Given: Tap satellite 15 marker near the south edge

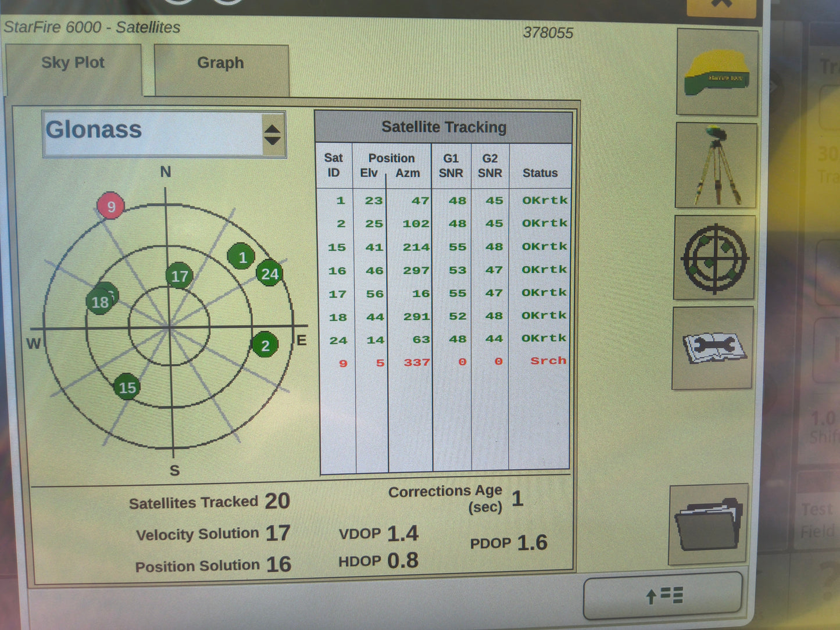Looking at the screenshot, I should pyautogui.click(x=127, y=388).
